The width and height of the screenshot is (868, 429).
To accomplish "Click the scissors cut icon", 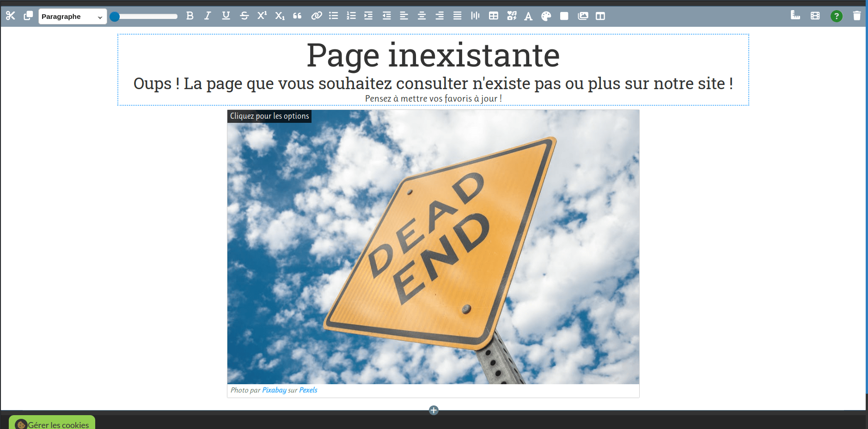I will (11, 16).
